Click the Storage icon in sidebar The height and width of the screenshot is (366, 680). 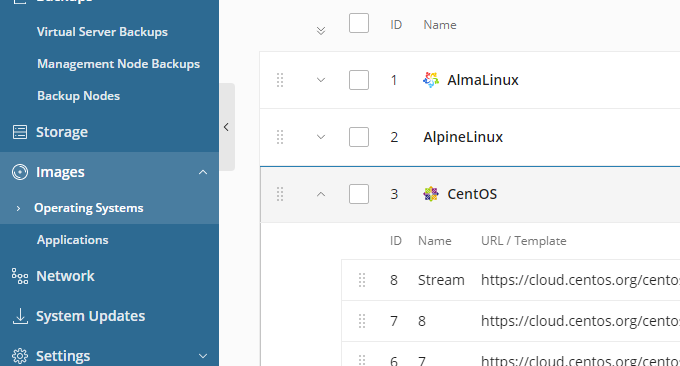(20, 132)
